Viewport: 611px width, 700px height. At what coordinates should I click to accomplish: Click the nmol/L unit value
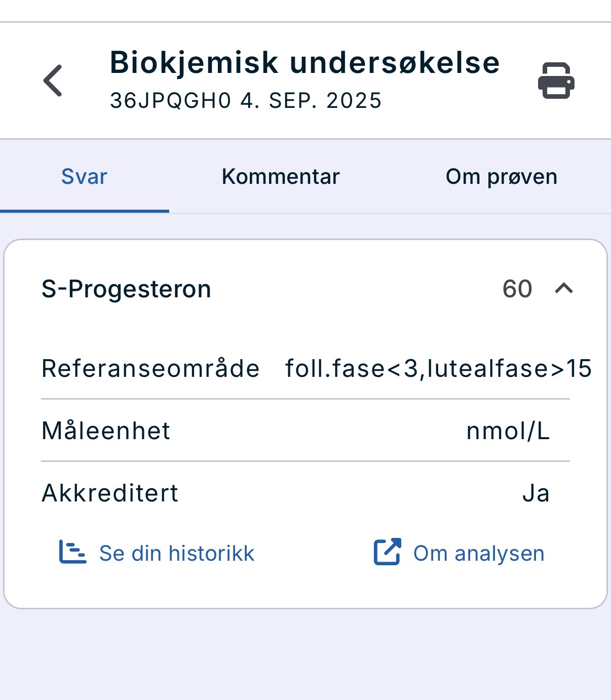508,431
